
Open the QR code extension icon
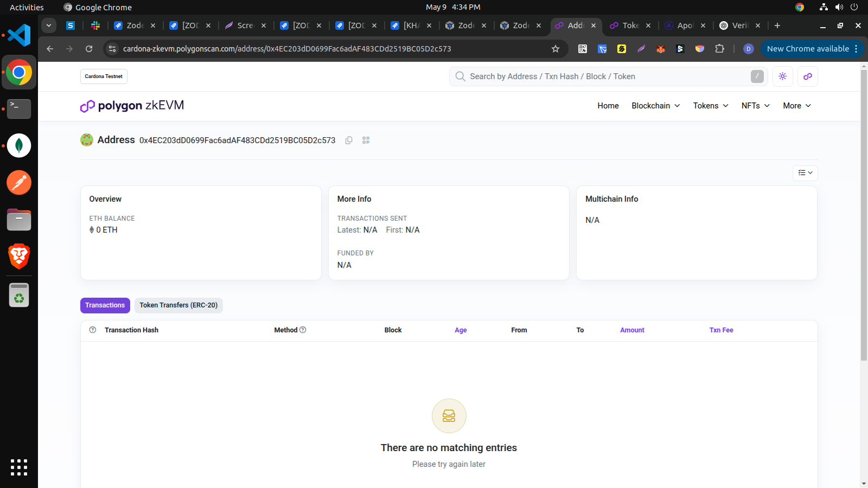pyautogui.click(x=583, y=49)
